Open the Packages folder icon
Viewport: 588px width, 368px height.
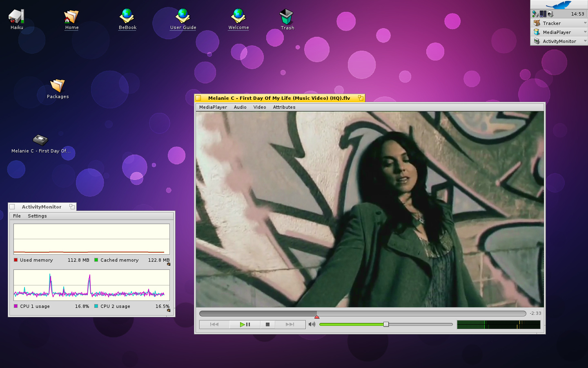click(58, 85)
